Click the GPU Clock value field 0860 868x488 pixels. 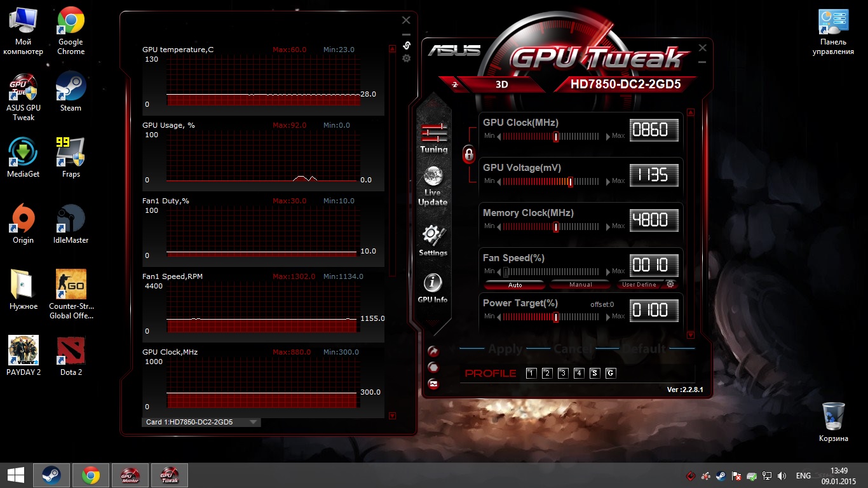pos(654,130)
